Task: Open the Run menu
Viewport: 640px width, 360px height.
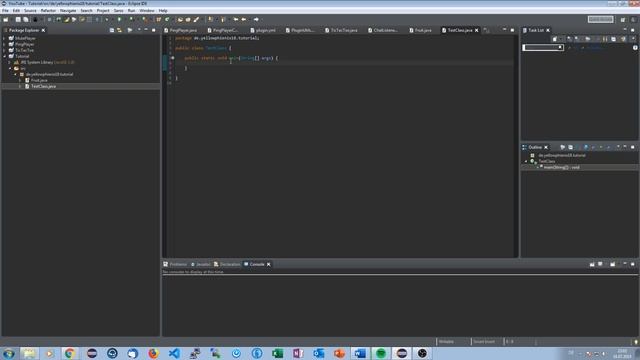Action: pyautogui.click(x=131, y=11)
